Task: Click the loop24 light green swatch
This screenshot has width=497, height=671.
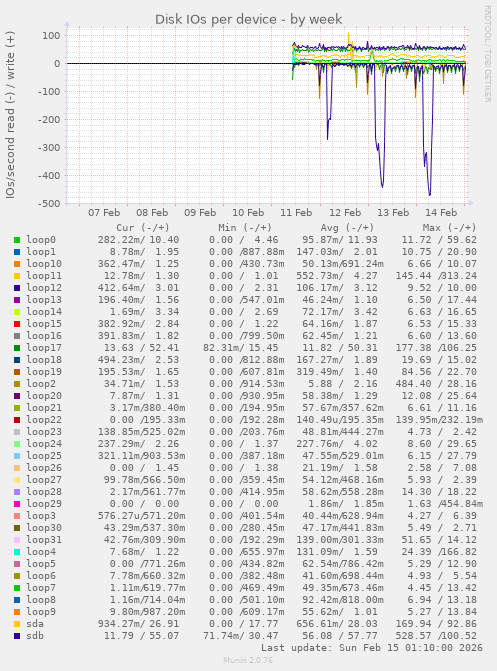Action: point(17,444)
